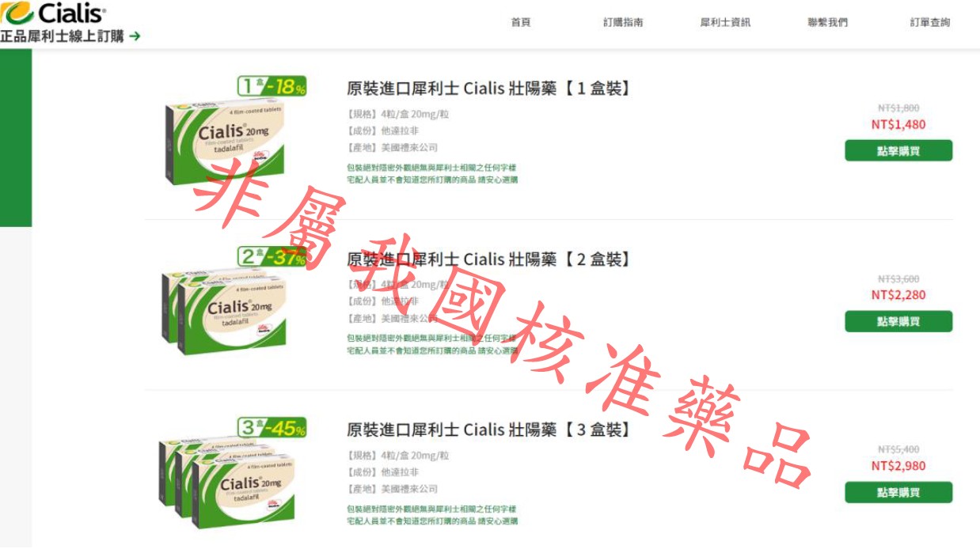Open the single Cialis box product image

pyautogui.click(x=224, y=142)
